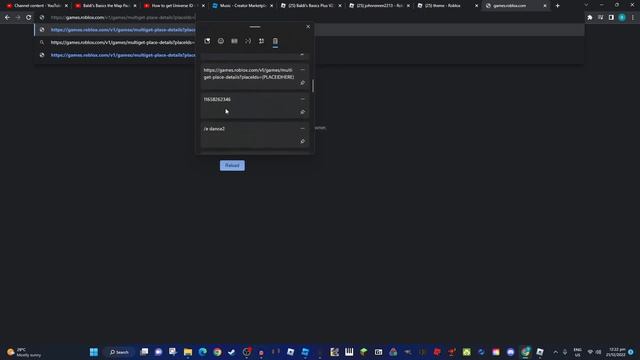The image size is (640, 360).
Task: Click the Reload button on the page
Action: point(232,165)
